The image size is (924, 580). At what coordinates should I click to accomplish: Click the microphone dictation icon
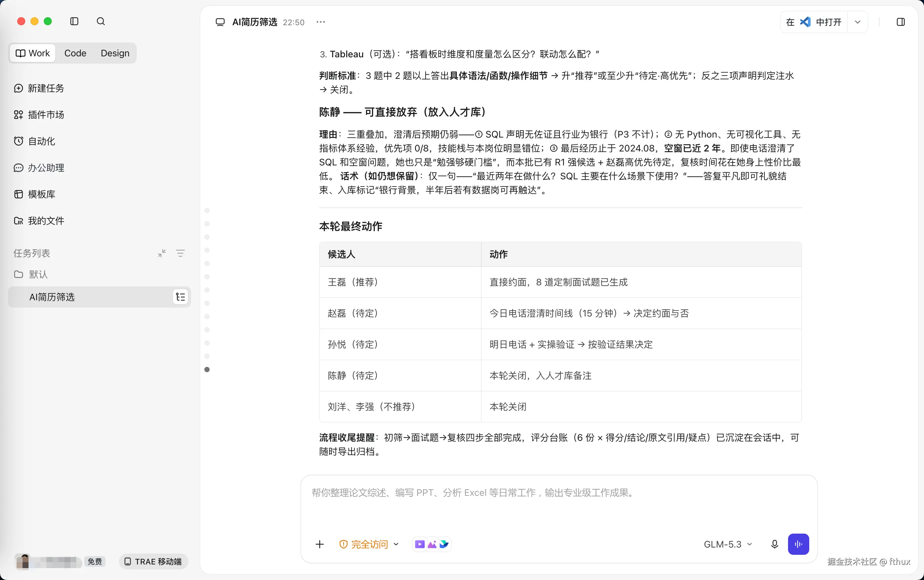(774, 544)
